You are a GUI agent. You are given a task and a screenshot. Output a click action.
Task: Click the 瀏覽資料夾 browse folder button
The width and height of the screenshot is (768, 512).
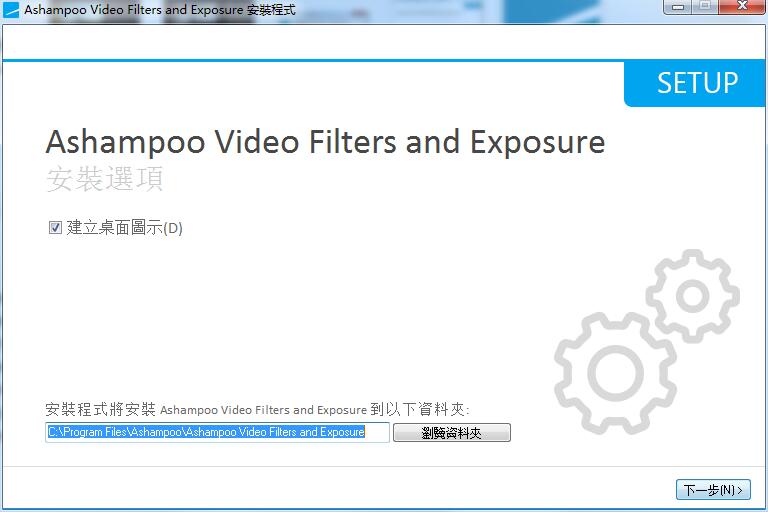point(452,433)
